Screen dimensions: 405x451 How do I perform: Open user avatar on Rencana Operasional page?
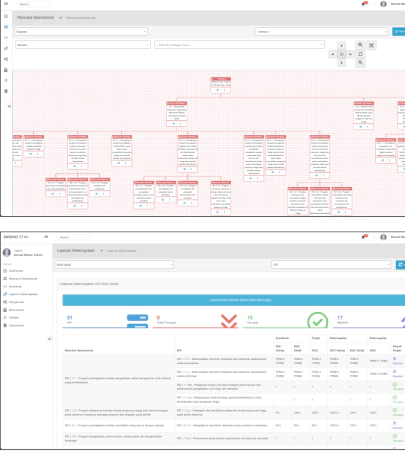(383, 4)
